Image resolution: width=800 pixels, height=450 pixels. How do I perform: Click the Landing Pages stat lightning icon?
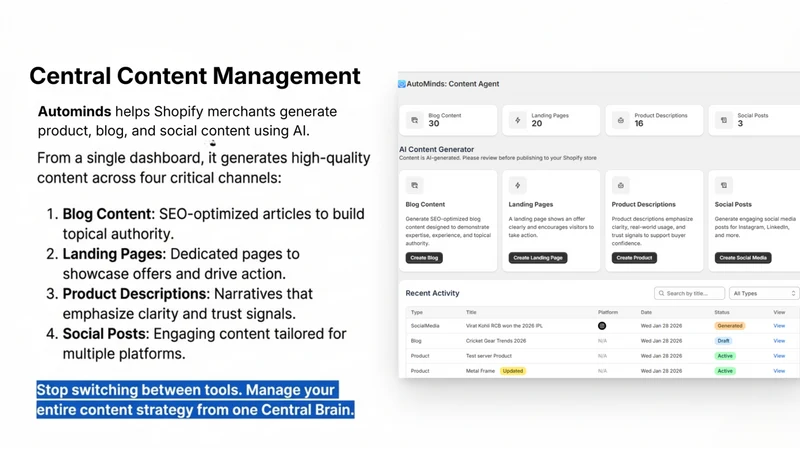click(517, 120)
